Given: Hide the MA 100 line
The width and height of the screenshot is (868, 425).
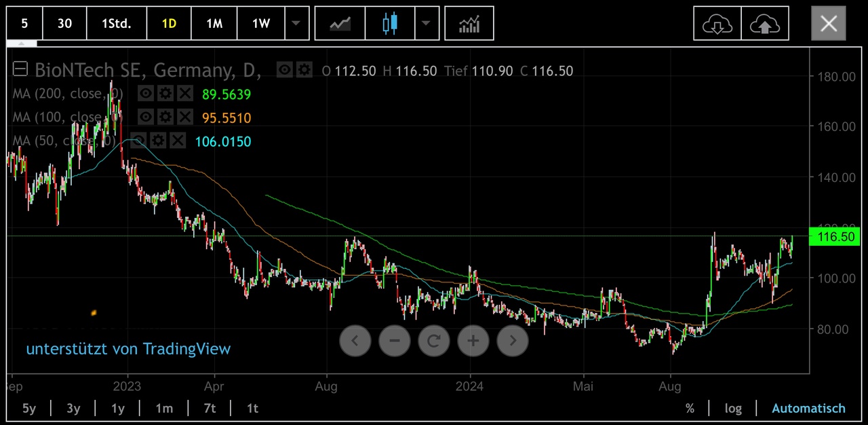Looking at the screenshot, I should [x=145, y=117].
